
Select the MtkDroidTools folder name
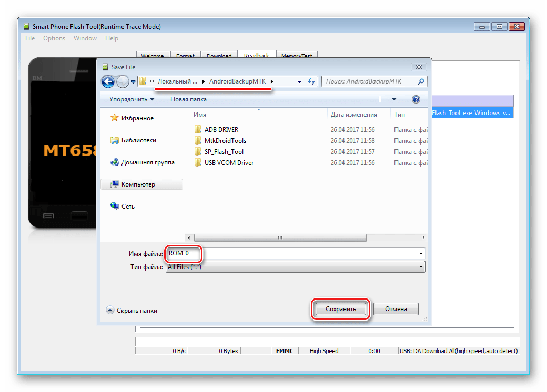(225, 141)
